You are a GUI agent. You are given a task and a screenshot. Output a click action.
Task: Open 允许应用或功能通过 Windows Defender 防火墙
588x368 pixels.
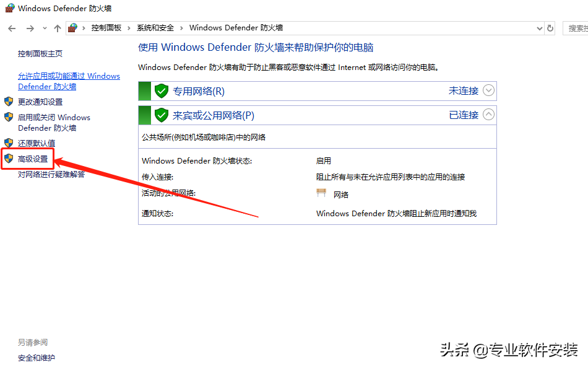(69, 81)
